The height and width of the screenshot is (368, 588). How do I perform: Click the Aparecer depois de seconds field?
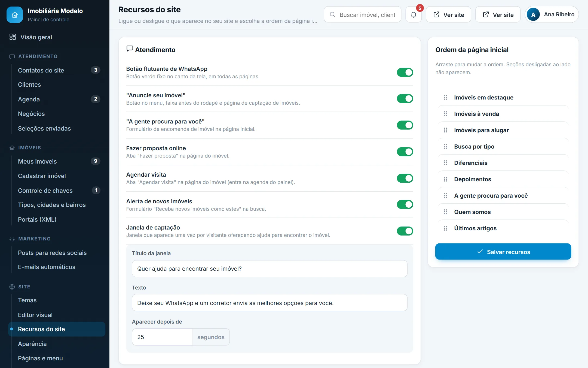tap(162, 337)
